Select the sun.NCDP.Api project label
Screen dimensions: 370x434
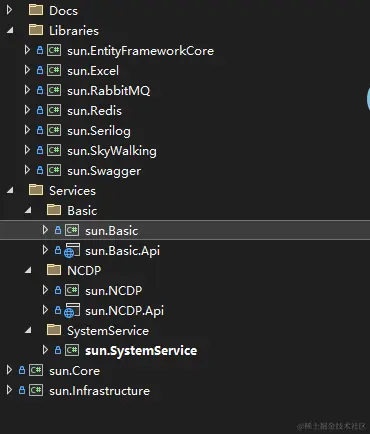[124, 311]
